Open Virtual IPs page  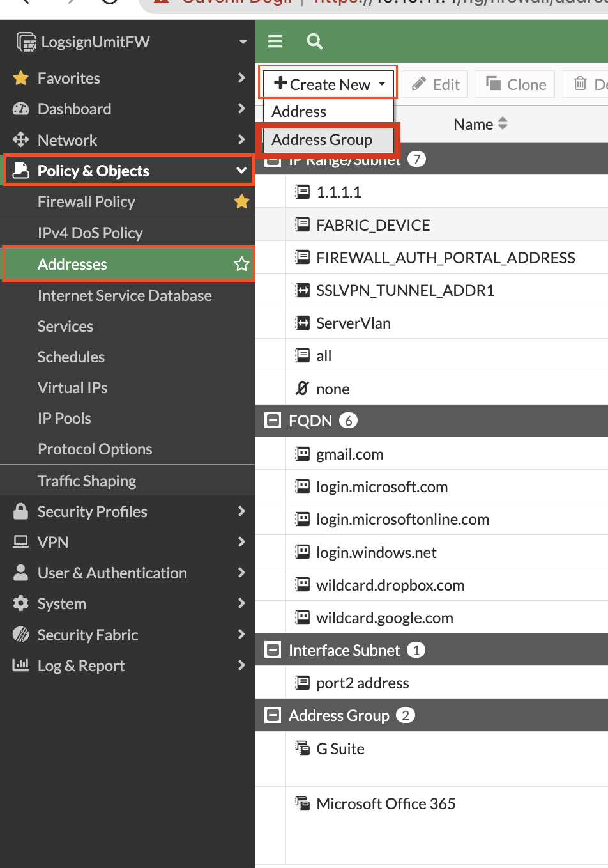72,387
